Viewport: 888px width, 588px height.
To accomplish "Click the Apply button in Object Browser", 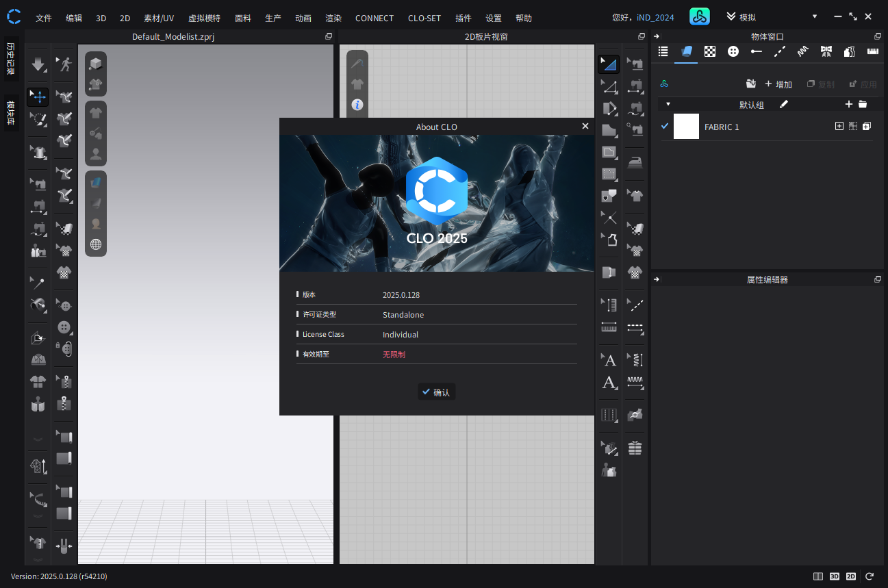I will click(863, 84).
